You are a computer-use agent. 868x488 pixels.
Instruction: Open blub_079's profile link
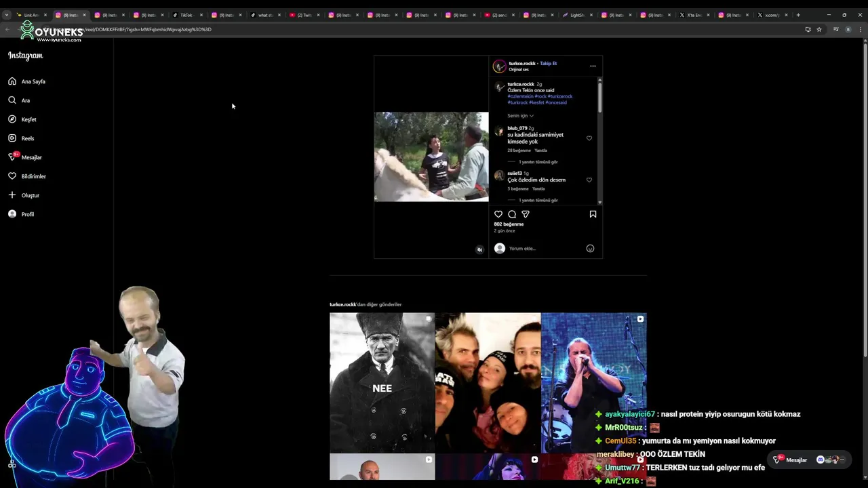coord(517,128)
